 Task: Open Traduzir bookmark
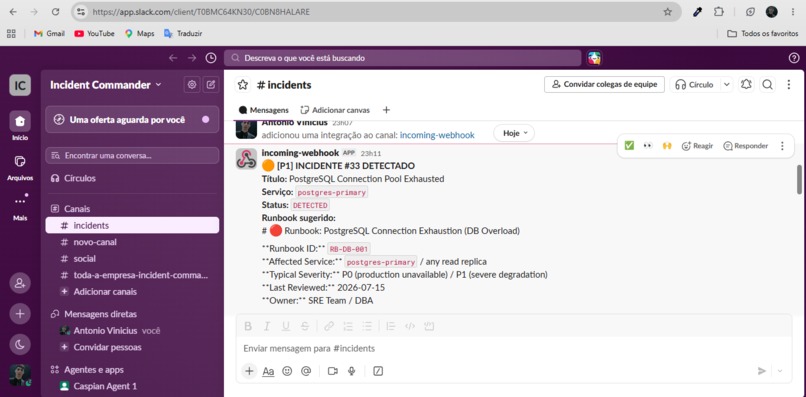182,33
